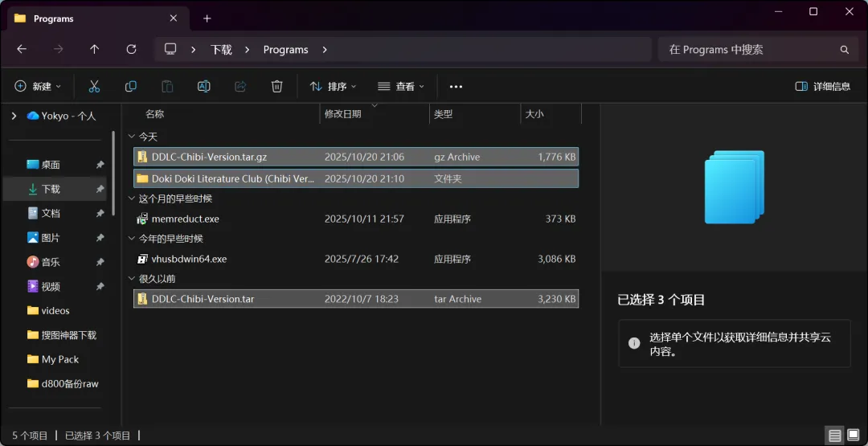The height and width of the screenshot is (446, 868).
Task: Click the memreduct.exe file icon
Action: pyautogui.click(x=142, y=219)
